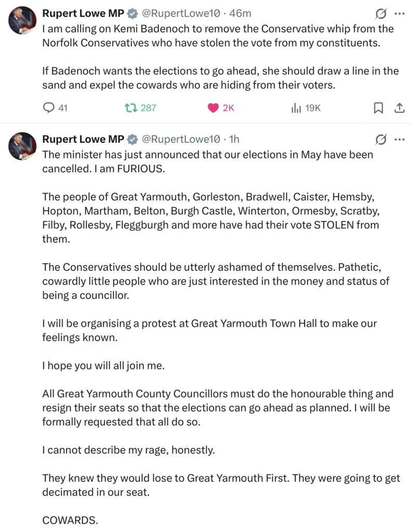
Task: Open the 46m timestamp link
Action: click(241, 14)
